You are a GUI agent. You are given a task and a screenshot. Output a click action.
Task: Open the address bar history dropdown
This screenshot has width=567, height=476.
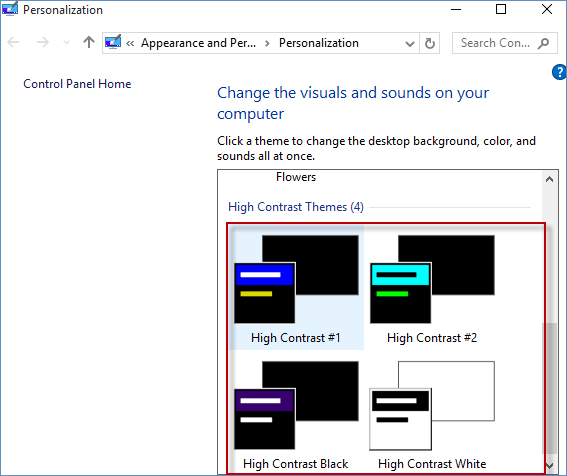tap(410, 44)
